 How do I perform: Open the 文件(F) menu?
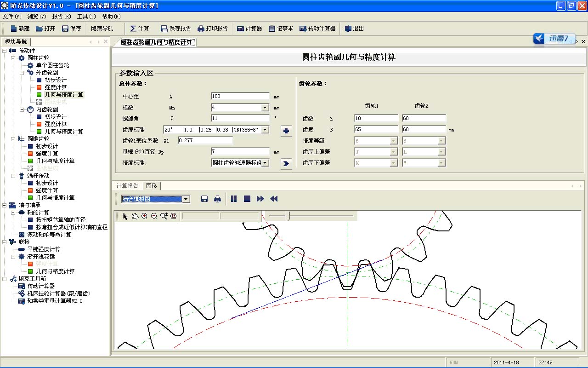coord(12,16)
